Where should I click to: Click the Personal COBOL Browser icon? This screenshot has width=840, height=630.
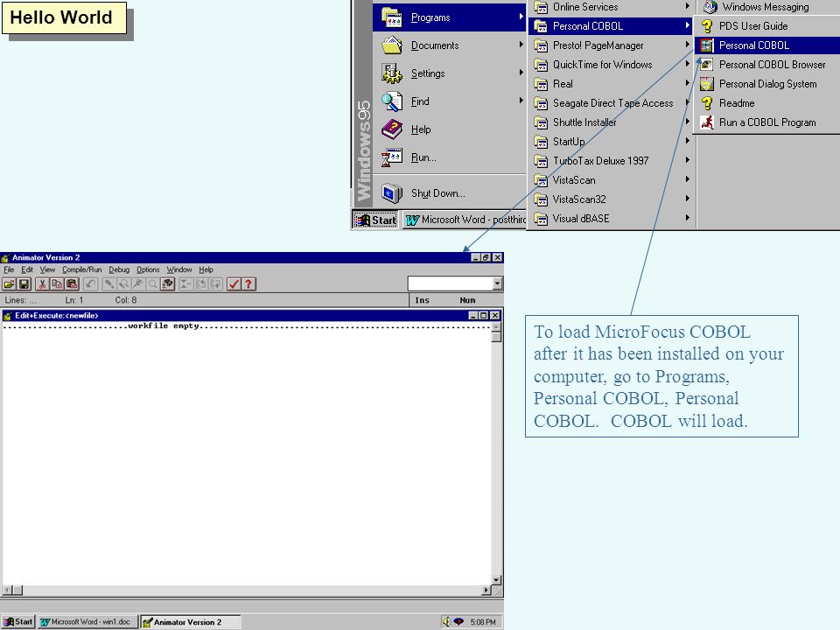pyautogui.click(x=707, y=65)
